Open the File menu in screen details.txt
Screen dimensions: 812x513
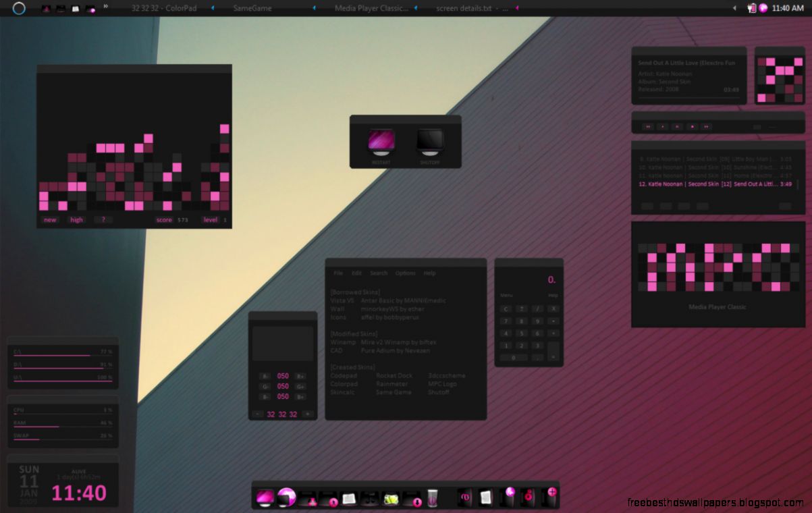tap(337, 273)
